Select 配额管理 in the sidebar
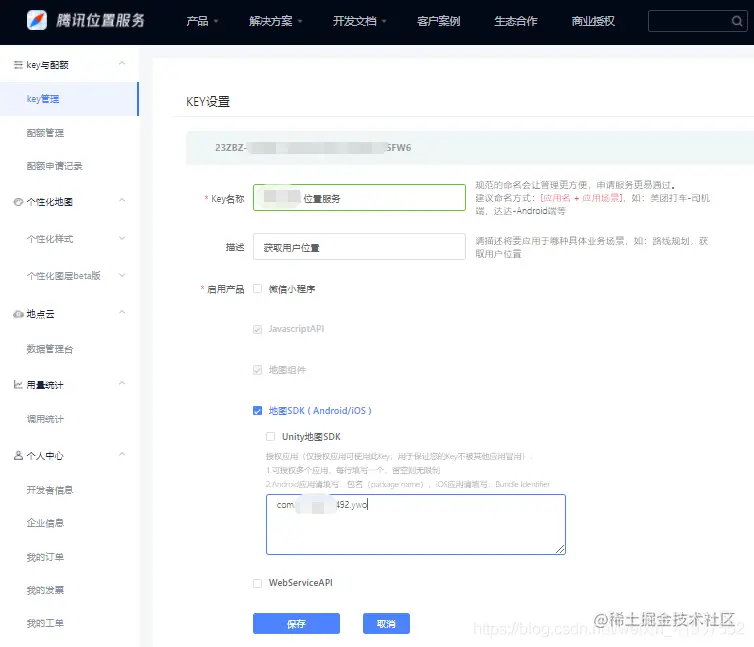The width and height of the screenshot is (754, 647). (45, 133)
